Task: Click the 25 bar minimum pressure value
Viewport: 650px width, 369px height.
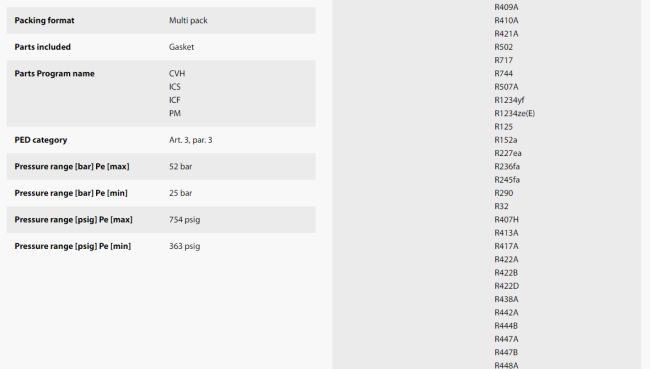Action: pyautogui.click(x=180, y=193)
